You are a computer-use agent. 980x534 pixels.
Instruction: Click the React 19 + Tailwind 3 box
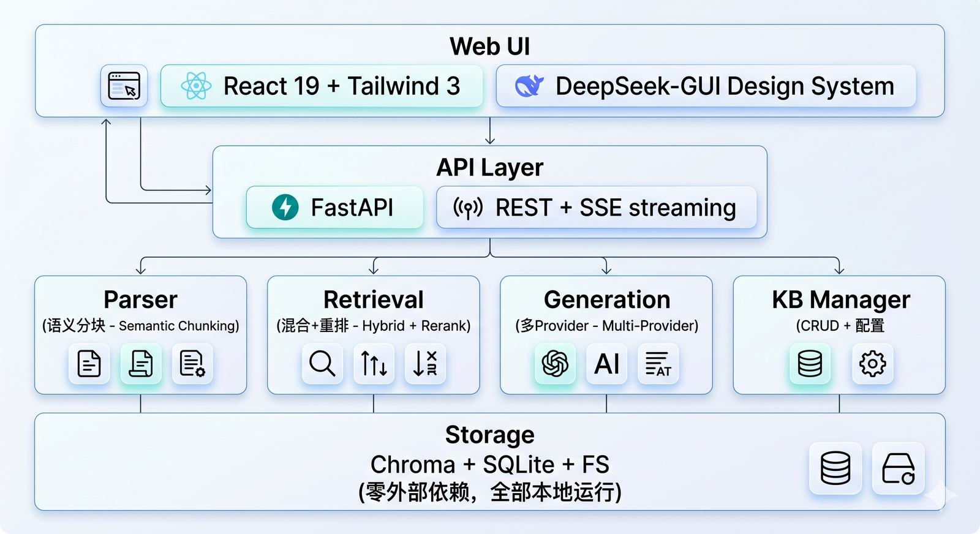pyautogui.click(x=322, y=86)
